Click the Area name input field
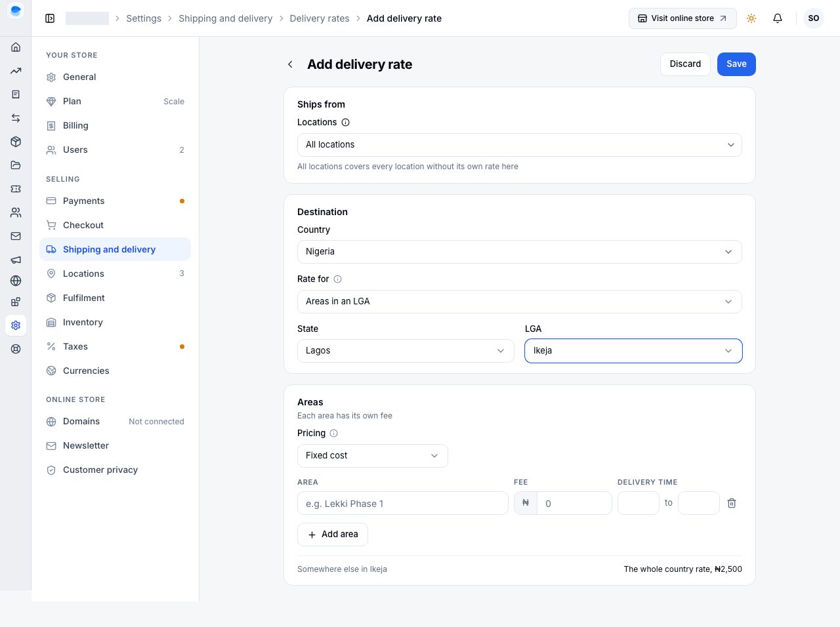 pos(403,503)
